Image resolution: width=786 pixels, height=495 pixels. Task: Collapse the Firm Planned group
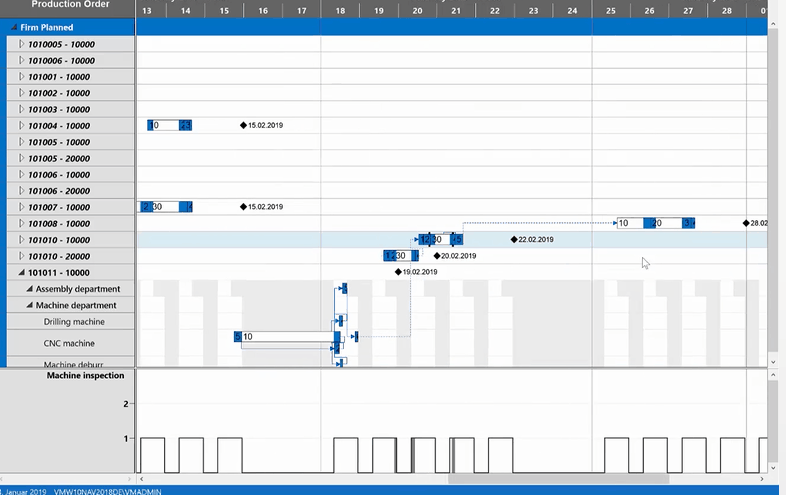coord(13,28)
